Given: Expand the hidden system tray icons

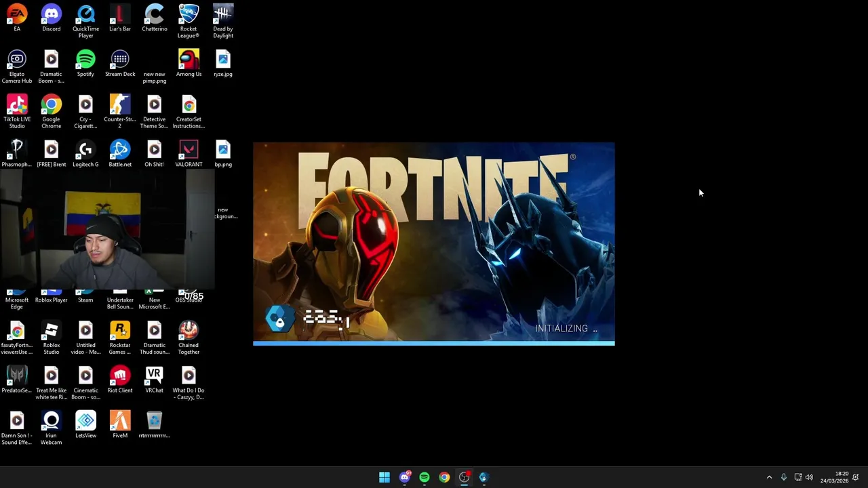Looking at the screenshot, I should coord(769,477).
